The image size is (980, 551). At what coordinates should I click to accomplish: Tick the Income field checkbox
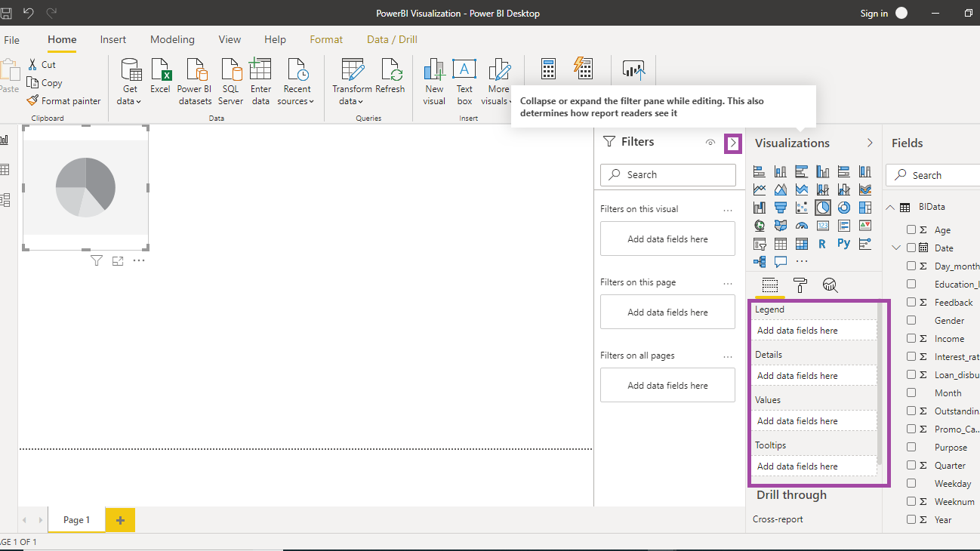point(911,338)
